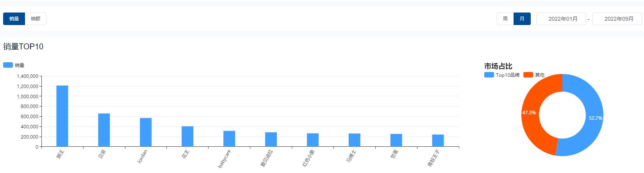This screenshot has width=644, height=173.
Task: Click the orange 47.3% donut segment
Action: 530,113
